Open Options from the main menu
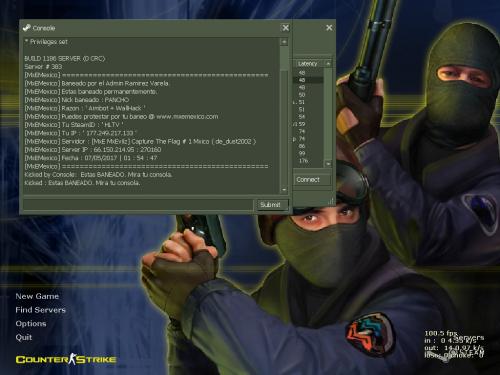This screenshot has width=500, height=375. pyautogui.click(x=31, y=323)
